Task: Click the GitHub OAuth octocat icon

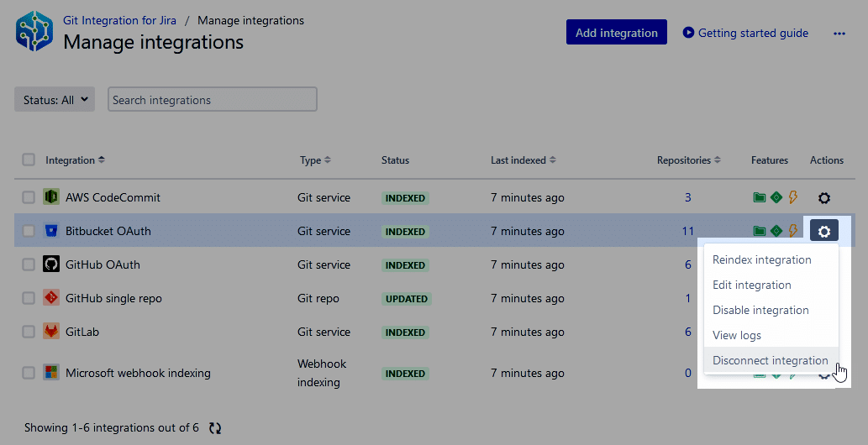Action: 51,264
